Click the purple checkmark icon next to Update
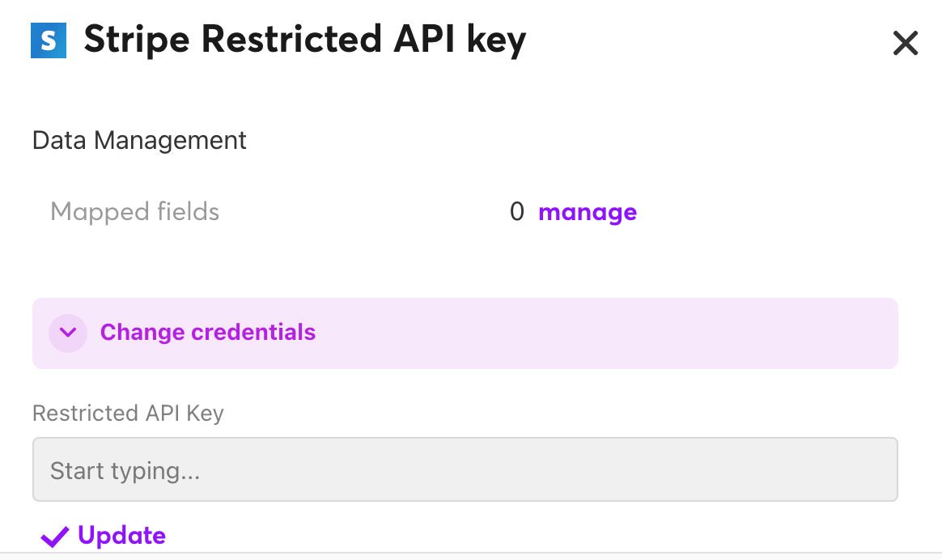The height and width of the screenshot is (560, 942). pyautogui.click(x=54, y=536)
